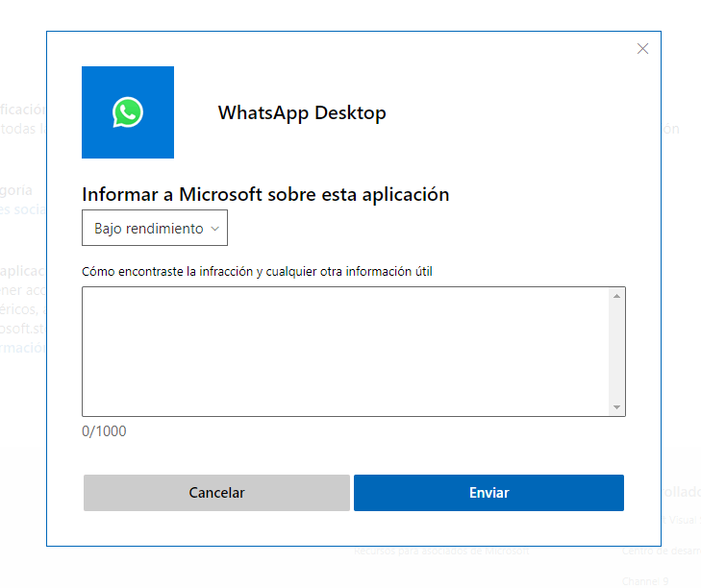
Task: Click the WhatsApp Desktop app logo
Action: pyautogui.click(x=128, y=112)
